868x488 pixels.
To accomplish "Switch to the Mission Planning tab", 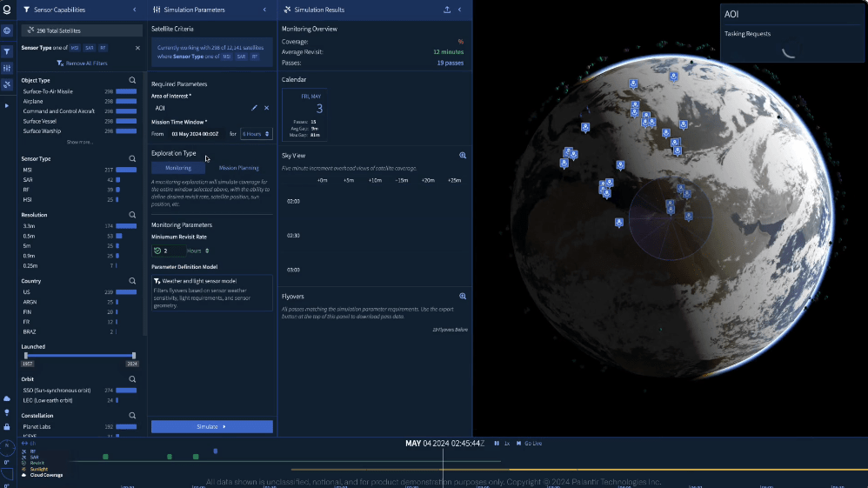I will (238, 168).
